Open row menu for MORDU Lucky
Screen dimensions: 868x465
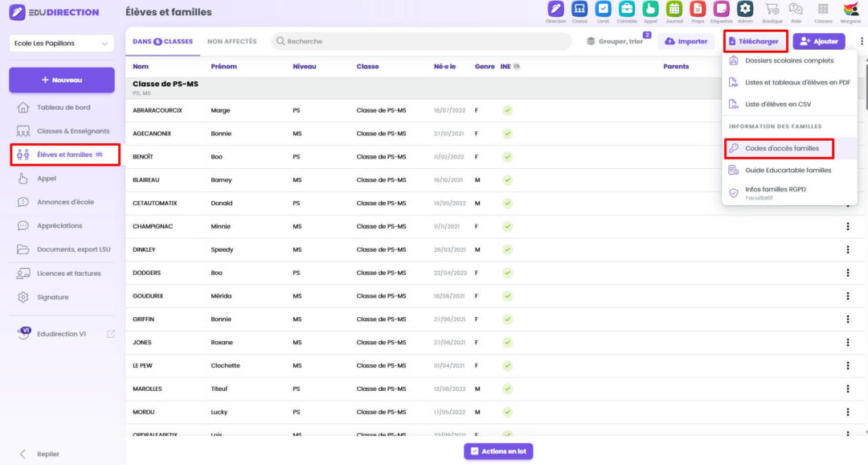[848, 412]
